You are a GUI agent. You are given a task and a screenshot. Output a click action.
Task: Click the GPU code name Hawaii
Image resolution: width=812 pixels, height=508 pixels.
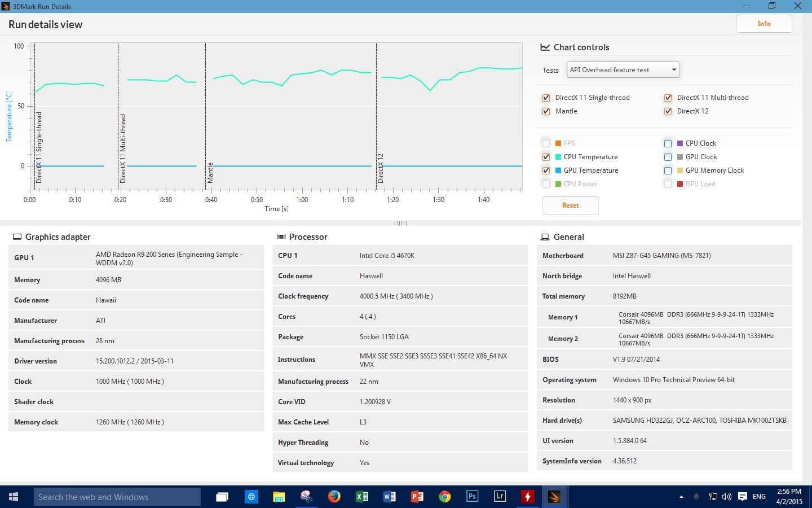(106, 300)
